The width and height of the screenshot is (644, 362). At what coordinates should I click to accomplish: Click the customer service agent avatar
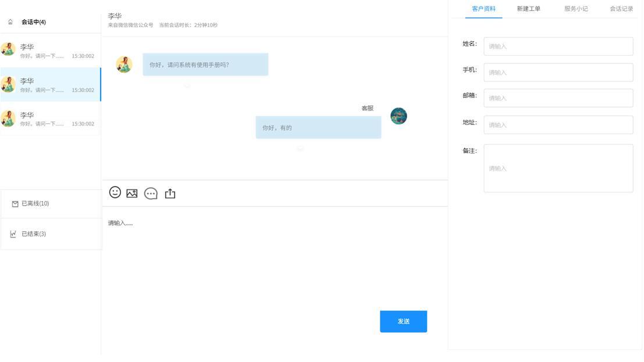coord(399,116)
